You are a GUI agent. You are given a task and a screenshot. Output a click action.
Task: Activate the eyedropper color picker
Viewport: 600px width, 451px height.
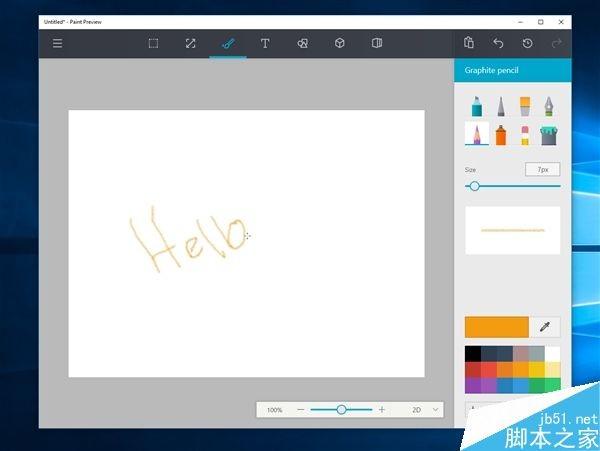point(545,326)
